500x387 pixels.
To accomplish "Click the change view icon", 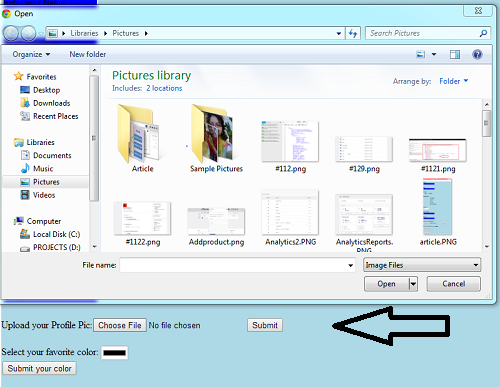I will (x=421, y=54).
